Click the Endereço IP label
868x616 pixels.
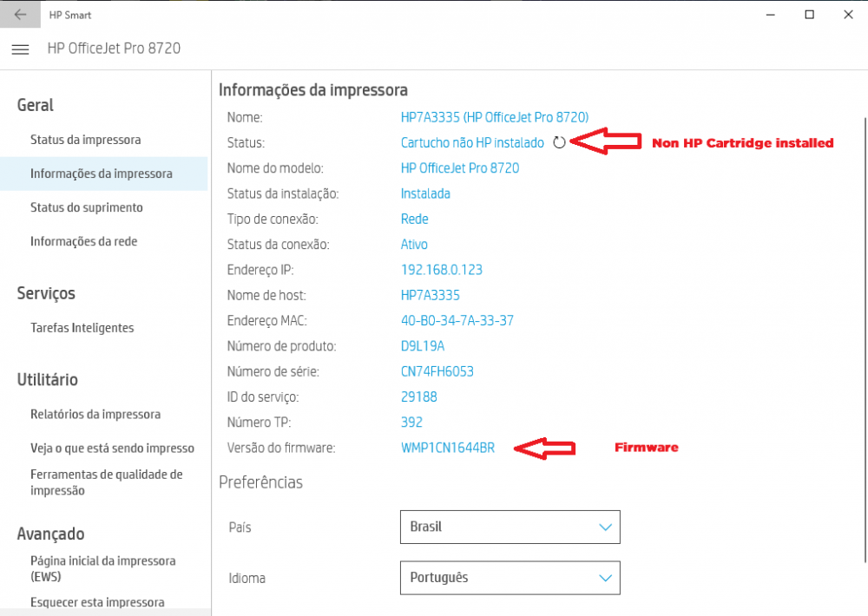(260, 270)
